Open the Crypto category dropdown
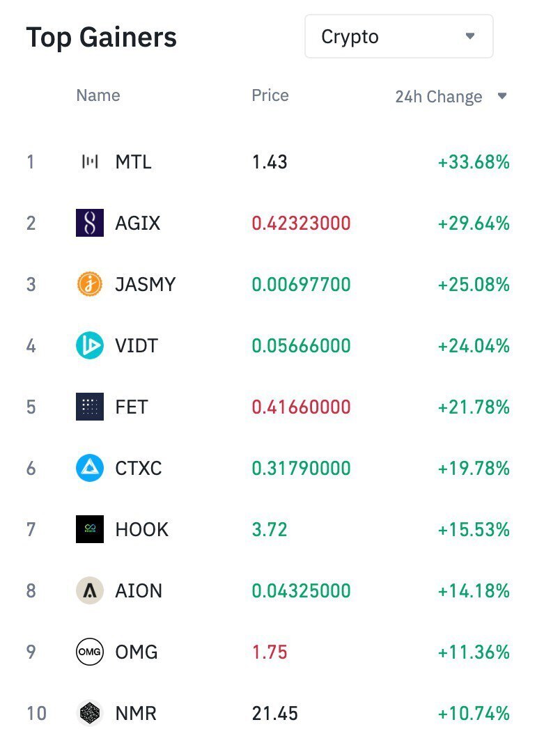The image size is (560, 752). click(x=398, y=36)
